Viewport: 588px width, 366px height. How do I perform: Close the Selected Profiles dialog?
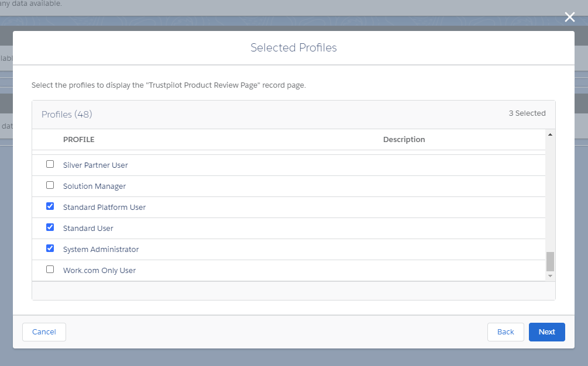tap(569, 16)
